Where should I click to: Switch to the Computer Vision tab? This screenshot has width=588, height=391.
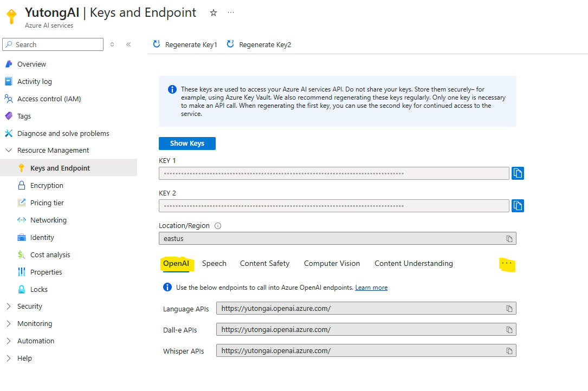(x=332, y=264)
